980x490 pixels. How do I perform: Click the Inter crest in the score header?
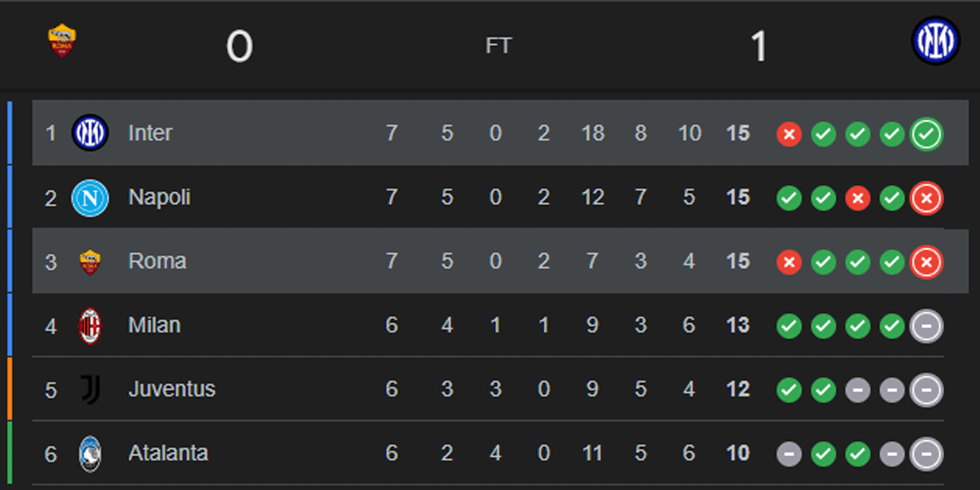point(935,41)
